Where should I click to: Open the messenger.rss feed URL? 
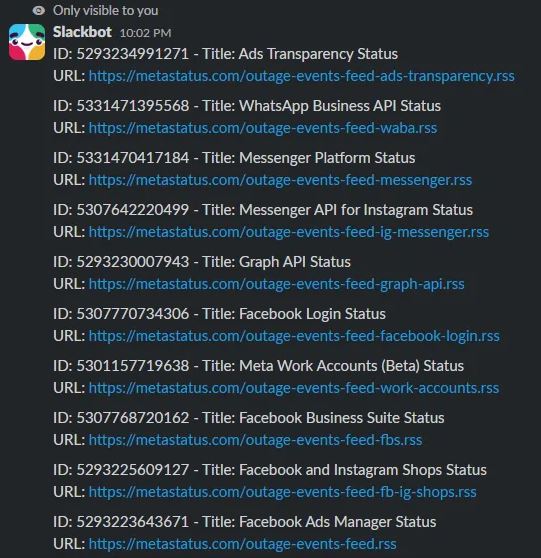pos(280,180)
